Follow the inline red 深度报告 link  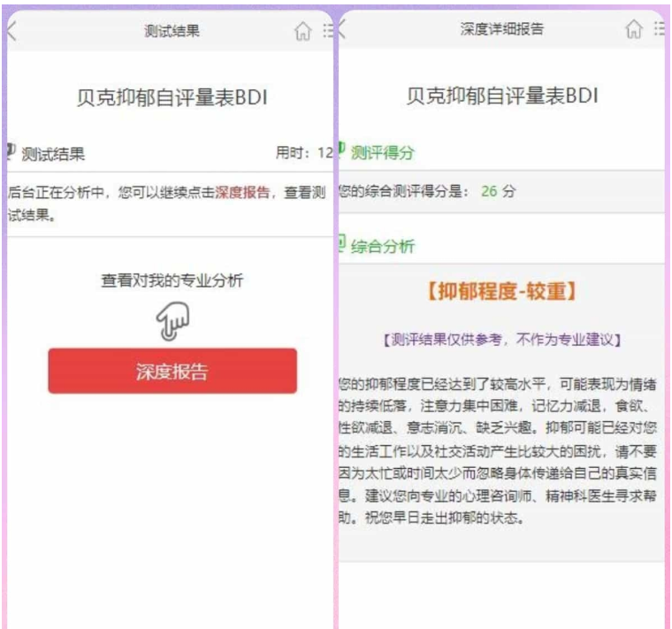242,192
